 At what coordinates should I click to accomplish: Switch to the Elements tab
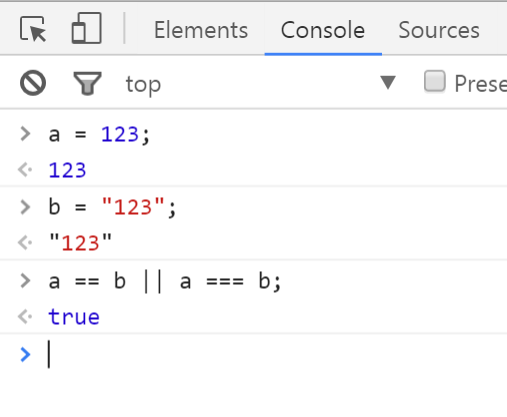pyautogui.click(x=201, y=30)
